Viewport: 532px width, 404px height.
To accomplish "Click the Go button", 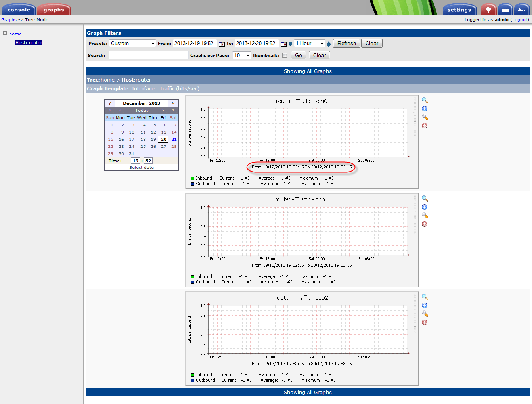I will [x=299, y=56].
